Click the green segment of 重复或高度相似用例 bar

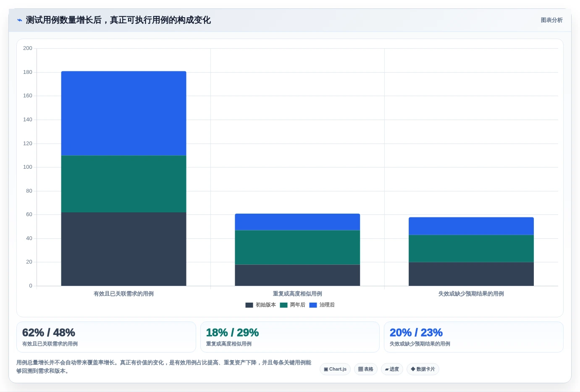pos(297,247)
